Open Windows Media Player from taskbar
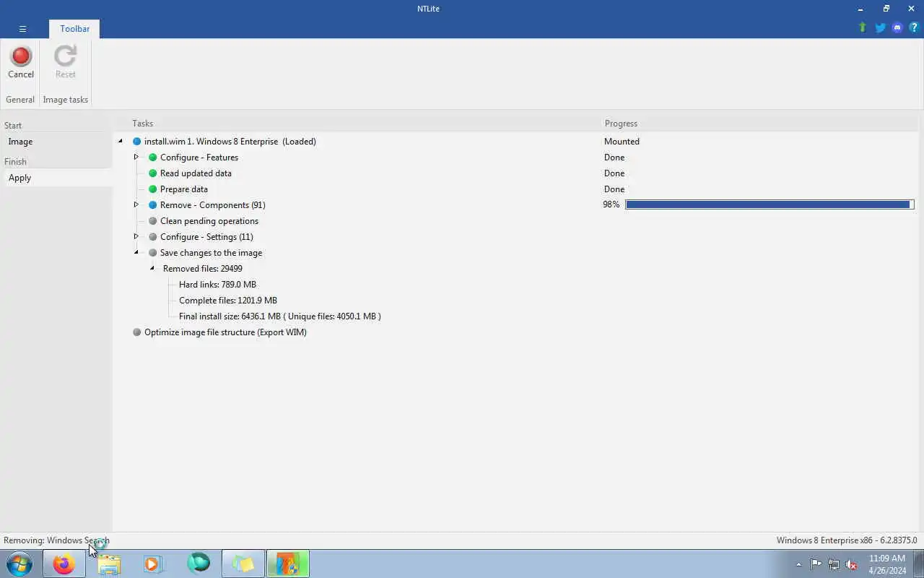Screen dimensions: 924x578 pos(152,564)
